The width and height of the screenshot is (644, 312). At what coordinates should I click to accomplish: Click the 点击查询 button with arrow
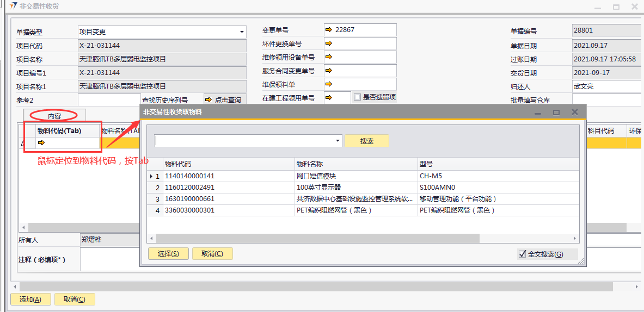point(224,99)
